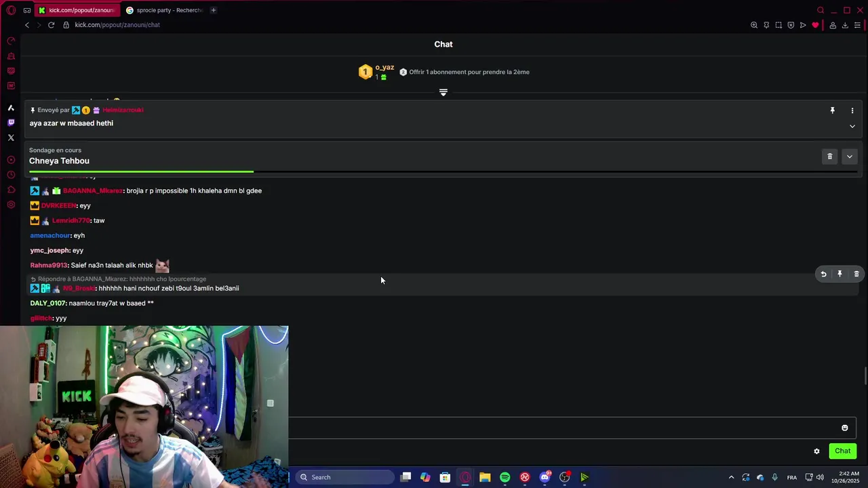Click the poll progress bar under Chneya Tehbou
This screenshot has width=868, height=488.
coord(443,171)
